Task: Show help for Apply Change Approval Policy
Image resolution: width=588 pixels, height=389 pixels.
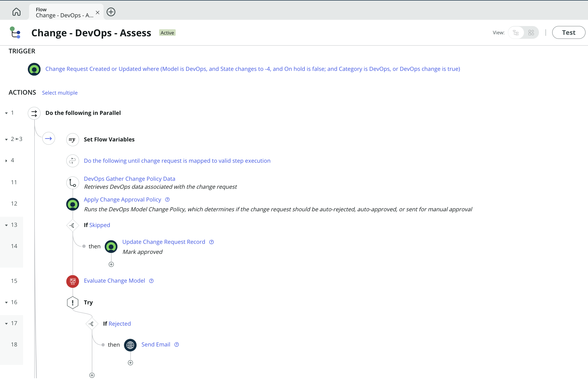Action: pyautogui.click(x=167, y=200)
